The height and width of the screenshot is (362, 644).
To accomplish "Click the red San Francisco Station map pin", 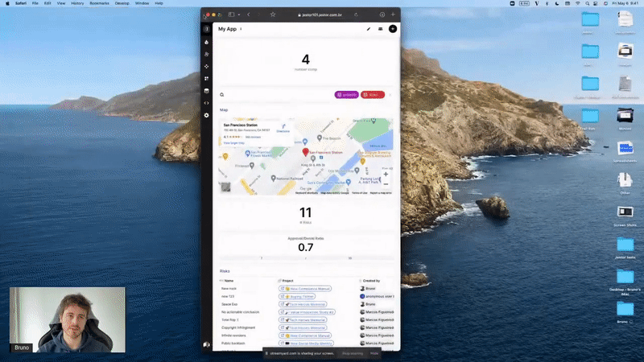I will tap(305, 152).
